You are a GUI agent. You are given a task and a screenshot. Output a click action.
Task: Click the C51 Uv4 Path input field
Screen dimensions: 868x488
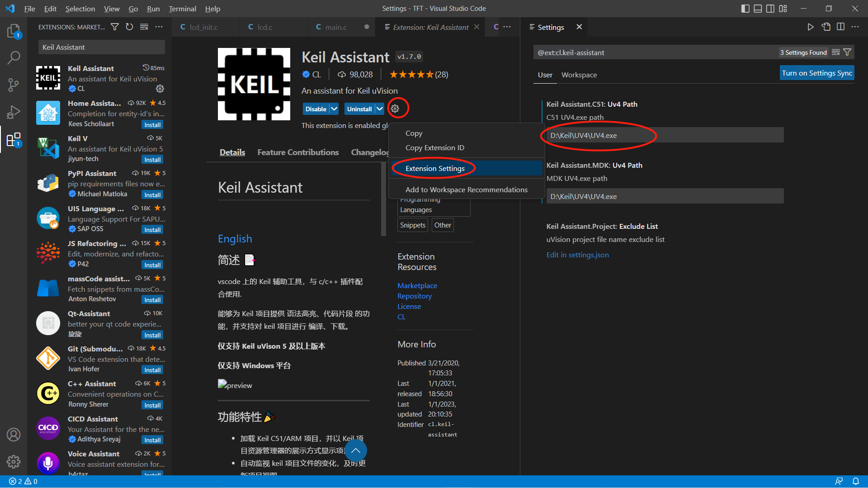pyautogui.click(x=665, y=135)
